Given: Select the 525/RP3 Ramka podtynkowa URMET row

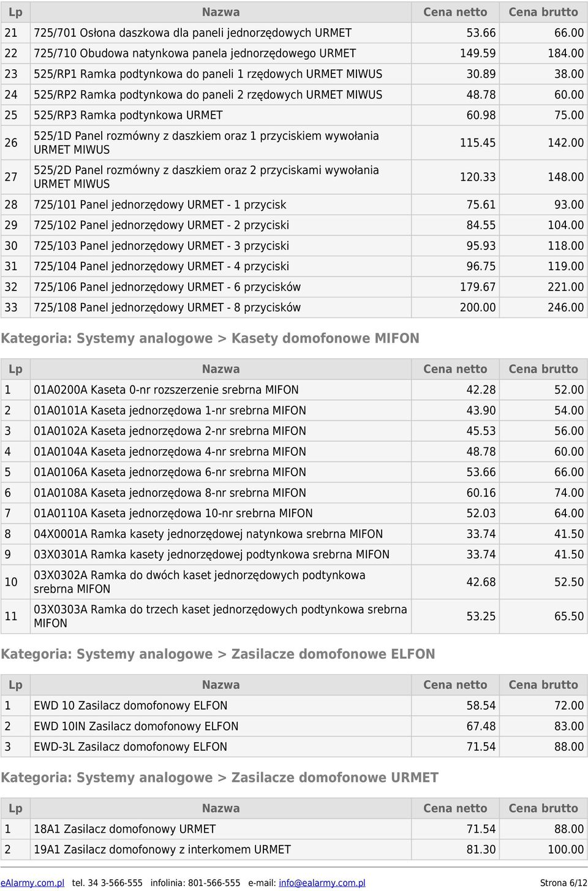Looking at the screenshot, I should click(x=294, y=115).
